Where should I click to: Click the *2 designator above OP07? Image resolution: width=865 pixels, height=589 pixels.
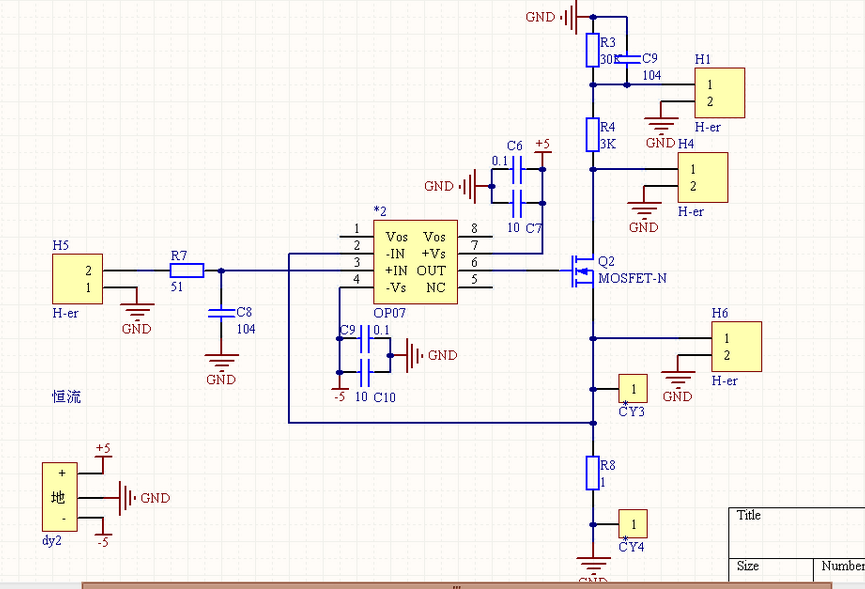tap(380, 211)
